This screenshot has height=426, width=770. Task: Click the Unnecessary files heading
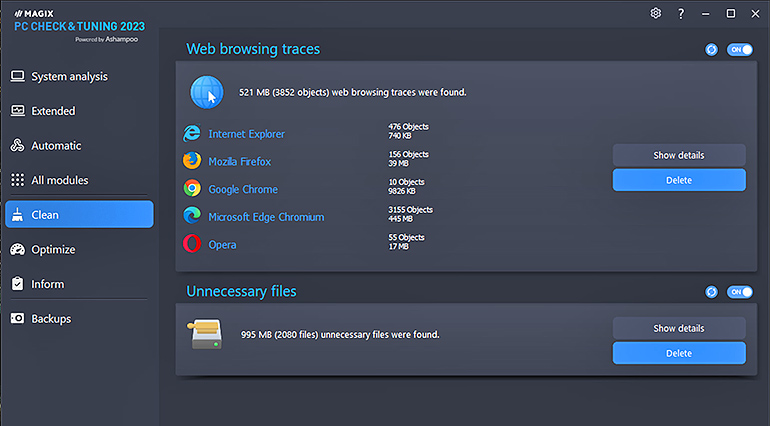click(x=241, y=291)
